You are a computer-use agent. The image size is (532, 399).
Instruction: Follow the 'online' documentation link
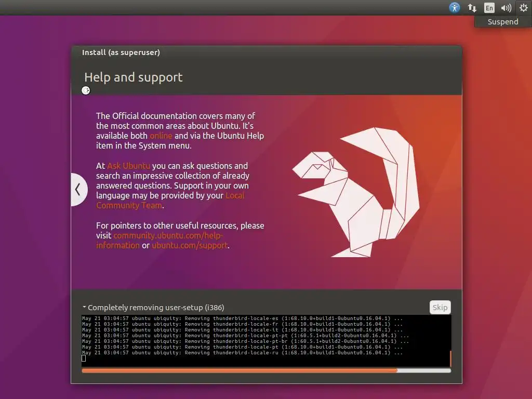(161, 136)
